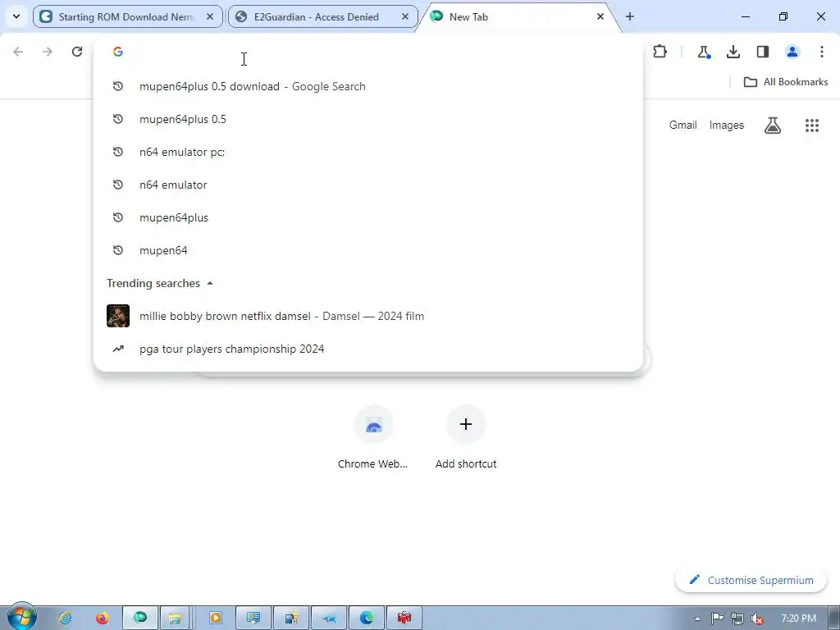Click the Add shortcut button
The image size is (840, 630).
pos(466,438)
